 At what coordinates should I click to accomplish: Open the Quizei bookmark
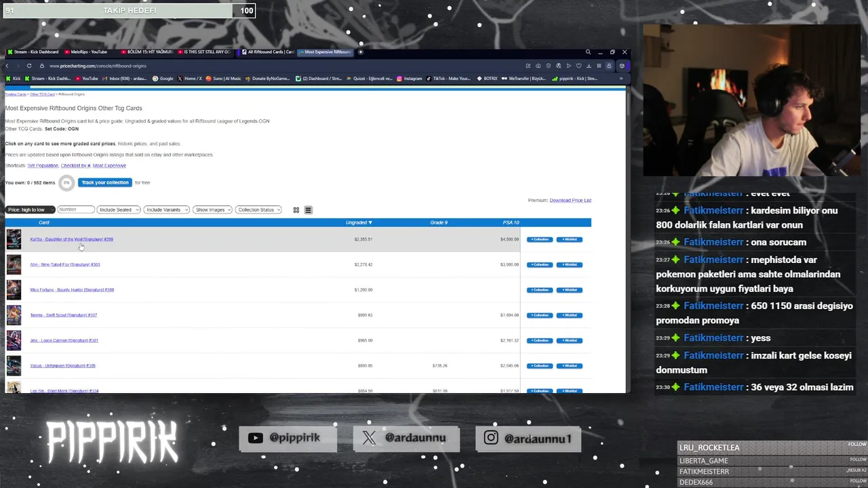(x=370, y=79)
